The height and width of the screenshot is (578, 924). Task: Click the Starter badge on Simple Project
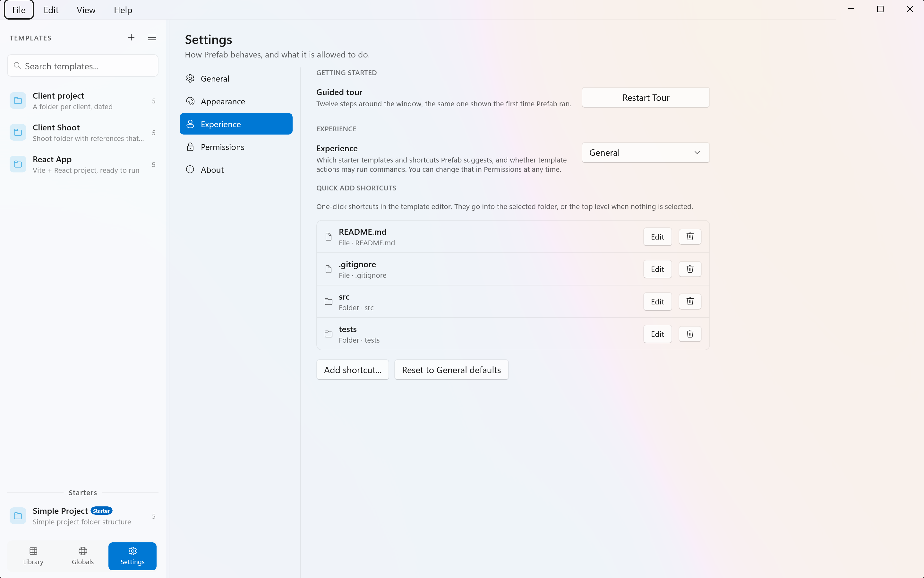pos(101,511)
